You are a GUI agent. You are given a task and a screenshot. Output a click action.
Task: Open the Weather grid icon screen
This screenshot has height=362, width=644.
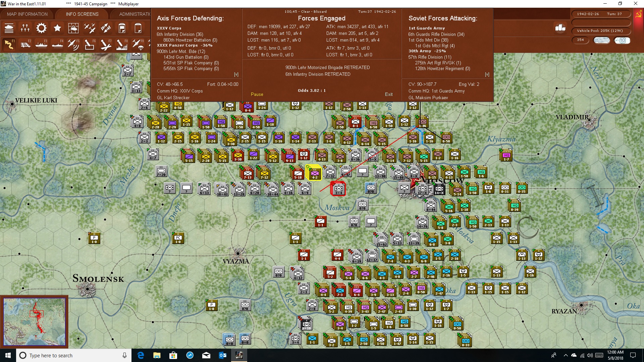tap(73, 28)
